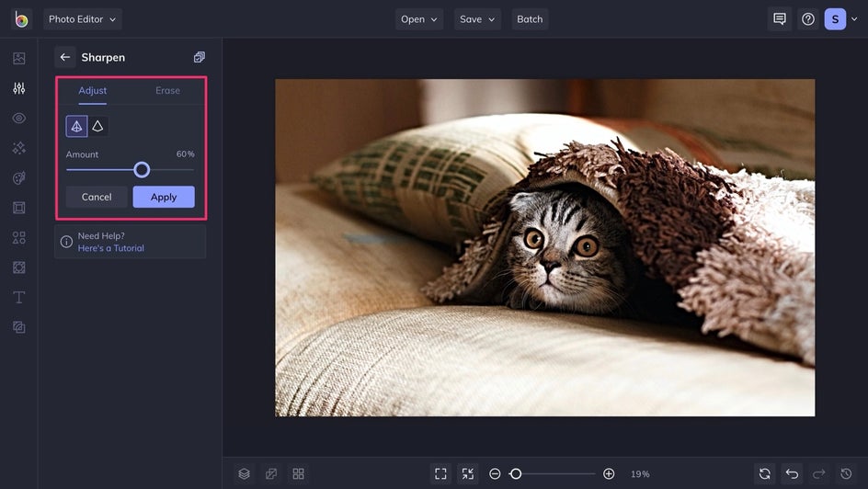Click the duplicate layer icon beside Sharpen
The height and width of the screenshot is (489, 868).
(x=200, y=57)
